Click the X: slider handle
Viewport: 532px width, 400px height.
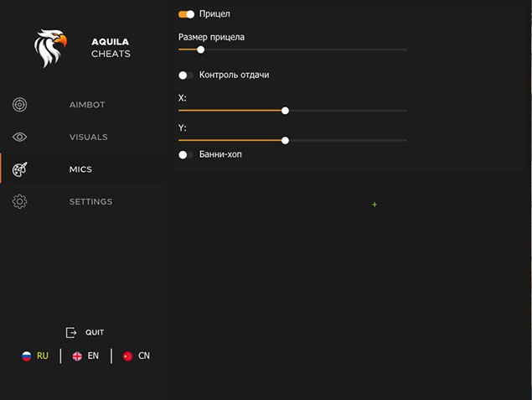[x=286, y=110]
